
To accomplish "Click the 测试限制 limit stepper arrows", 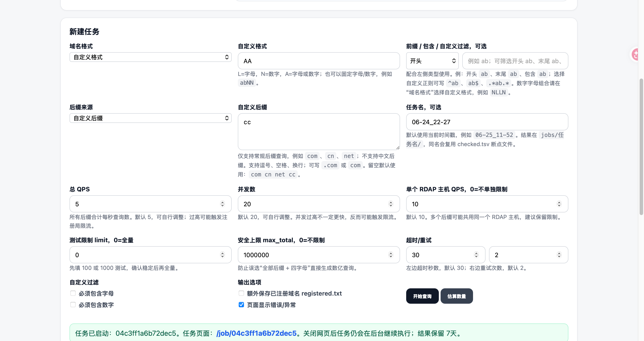I will click(x=222, y=255).
